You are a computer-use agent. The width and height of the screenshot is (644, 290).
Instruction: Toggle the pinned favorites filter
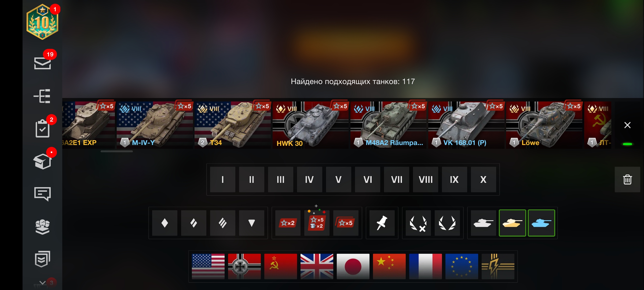[382, 223]
